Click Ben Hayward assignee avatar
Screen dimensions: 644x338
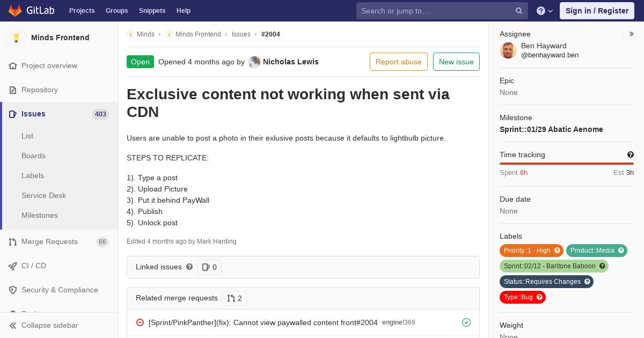[x=508, y=50]
